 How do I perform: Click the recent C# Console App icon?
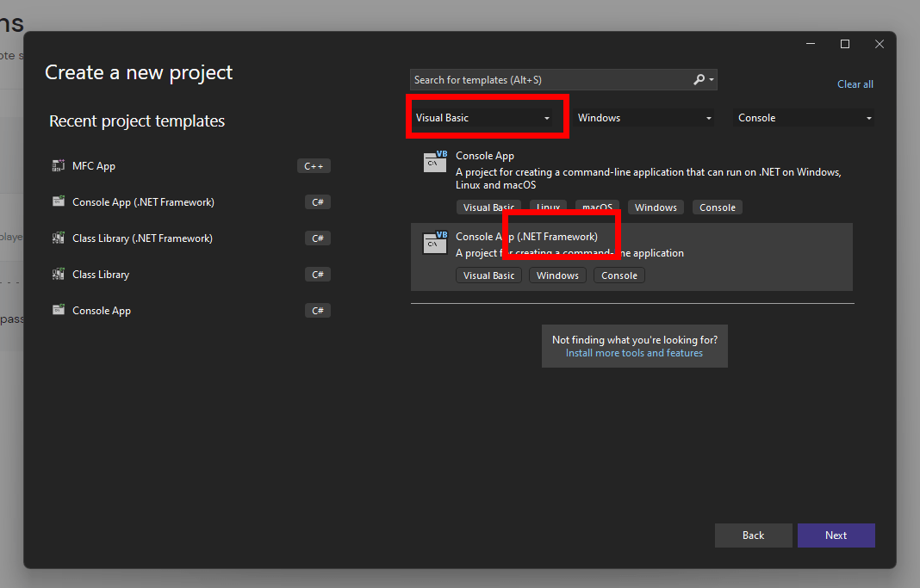point(58,310)
